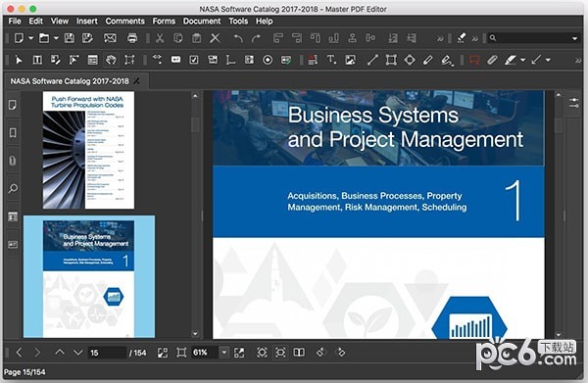Go to previous view with left chevron

point(20,353)
